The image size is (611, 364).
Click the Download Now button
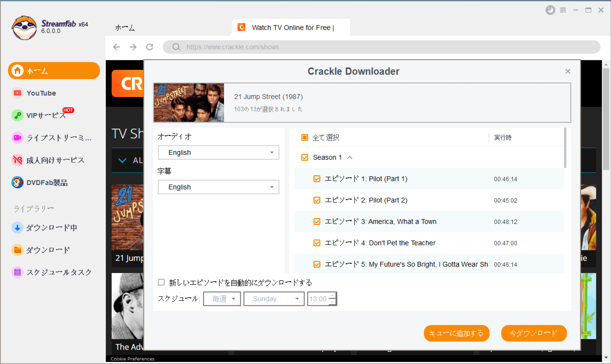(x=534, y=333)
